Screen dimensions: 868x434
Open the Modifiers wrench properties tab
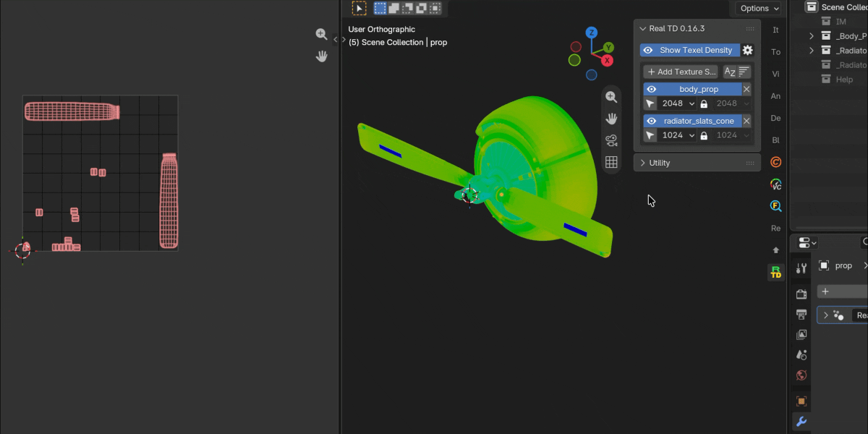click(x=801, y=421)
